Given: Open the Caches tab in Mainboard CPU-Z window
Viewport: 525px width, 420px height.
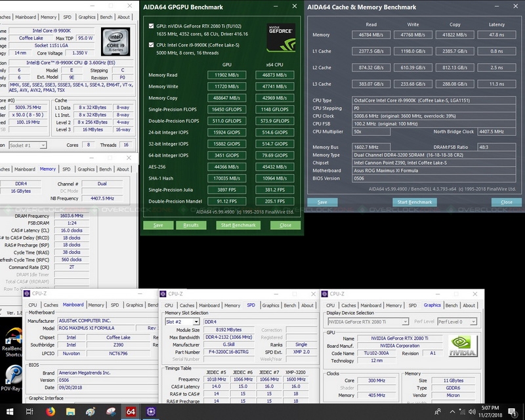Looking at the screenshot, I should point(51,304).
